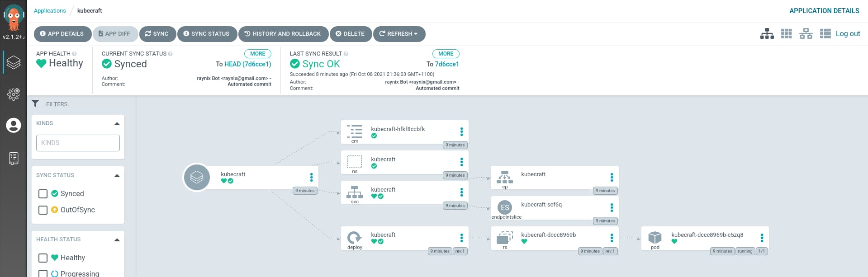Check the OutOfSync filter checkbox

pyautogui.click(x=43, y=210)
